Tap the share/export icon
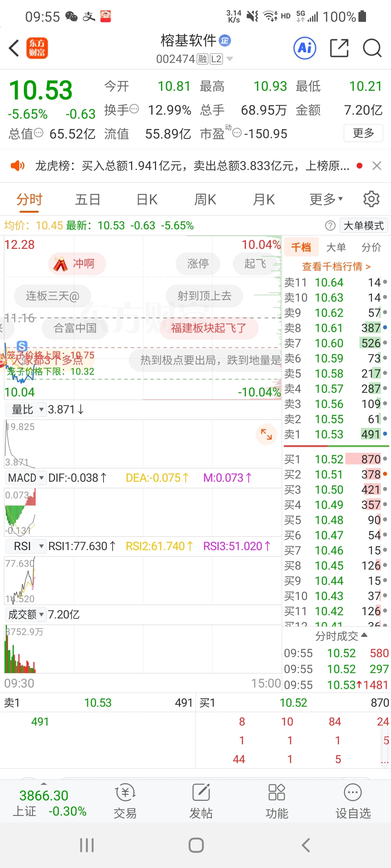391x868 pixels. tap(339, 48)
